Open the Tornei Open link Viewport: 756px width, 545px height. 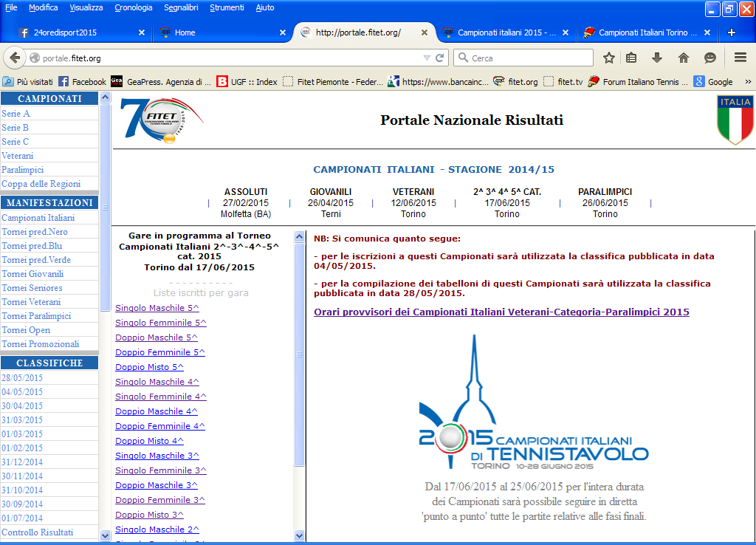[26, 330]
